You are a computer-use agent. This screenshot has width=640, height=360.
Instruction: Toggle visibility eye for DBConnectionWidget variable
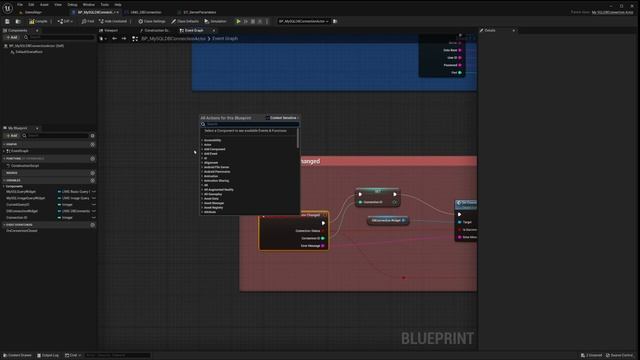(x=93, y=211)
